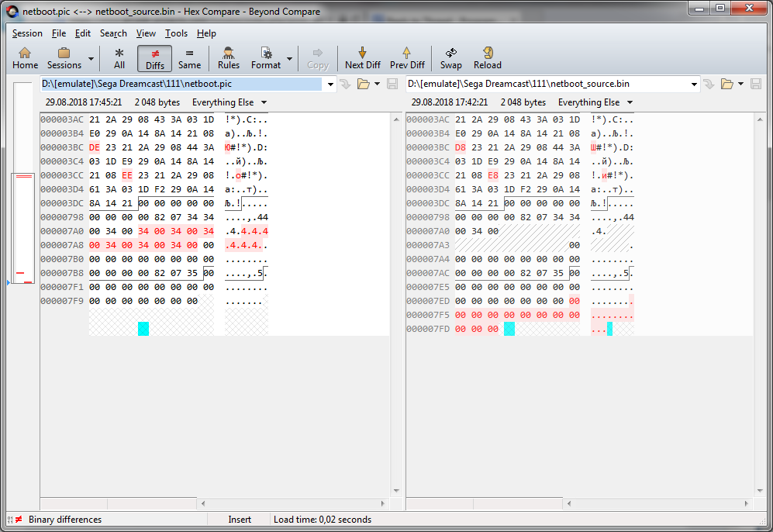Select red byte E8 in right pane
The width and height of the screenshot is (773, 532).
point(493,175)
